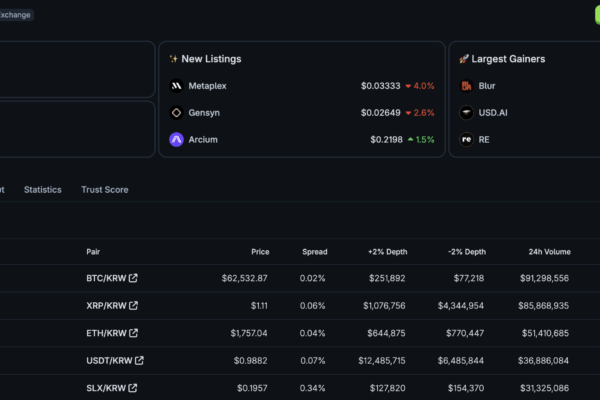Switch to the Statistics tab

(42, 189)
